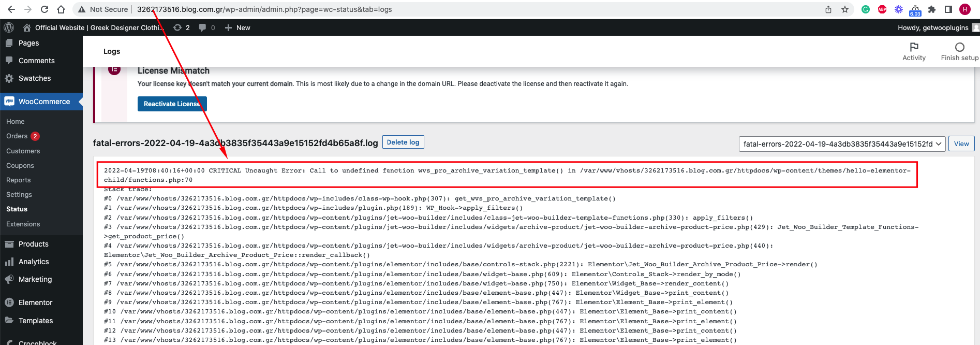Open the WooCommerce Extensions submenu
This screenshot has height=345, width=980.
tap(23, 224)
